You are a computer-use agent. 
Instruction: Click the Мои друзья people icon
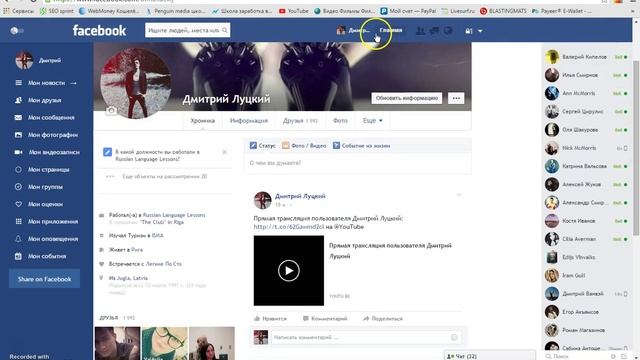click(18, 100)
